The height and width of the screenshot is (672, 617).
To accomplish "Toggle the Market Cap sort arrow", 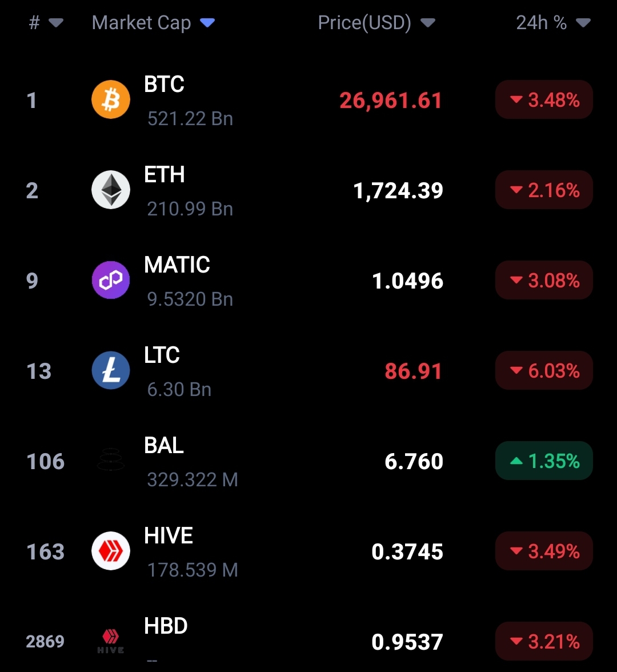I will coord(207,23).
